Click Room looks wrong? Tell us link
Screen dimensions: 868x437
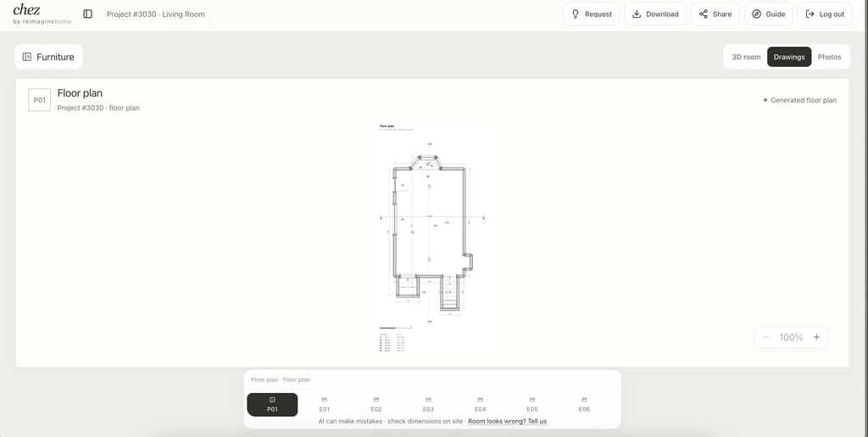pyautogui.click(x=507, y=422)
